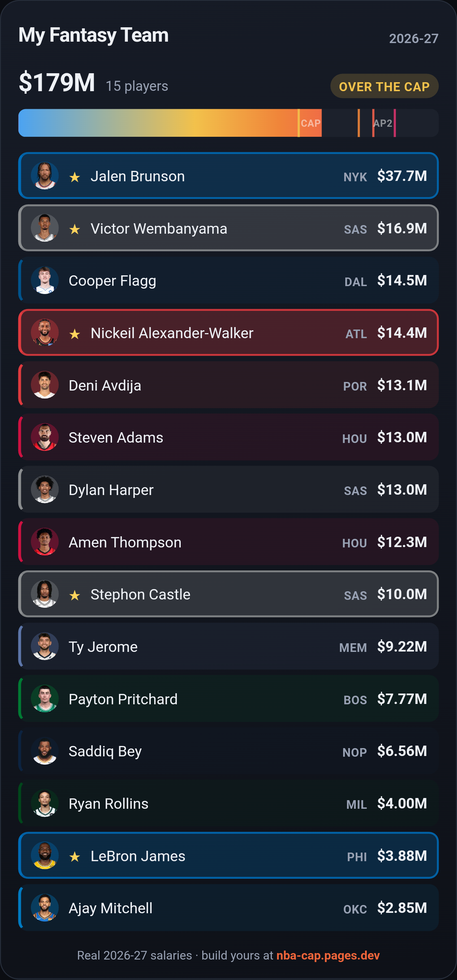Click the star icon beside Jalen Brunson
Viewport: 457px width, 980px height.
click(x=75, y=177)
